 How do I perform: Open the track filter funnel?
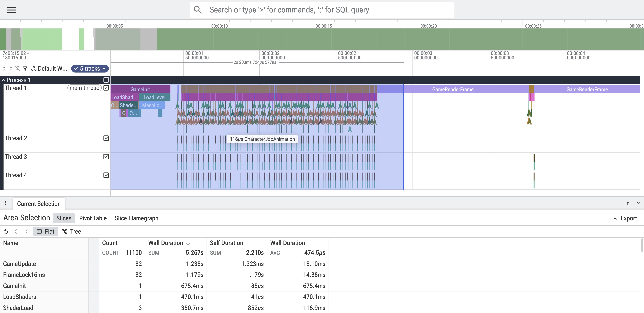pos(25,68)
